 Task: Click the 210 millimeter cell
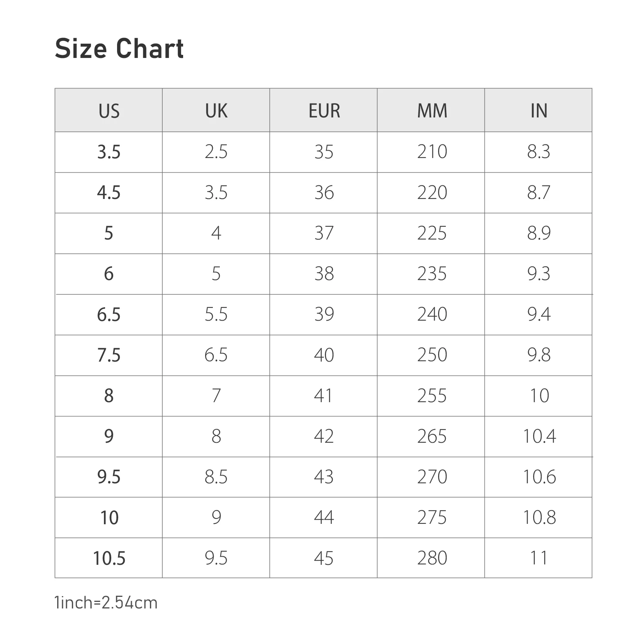tap(432, 152)
